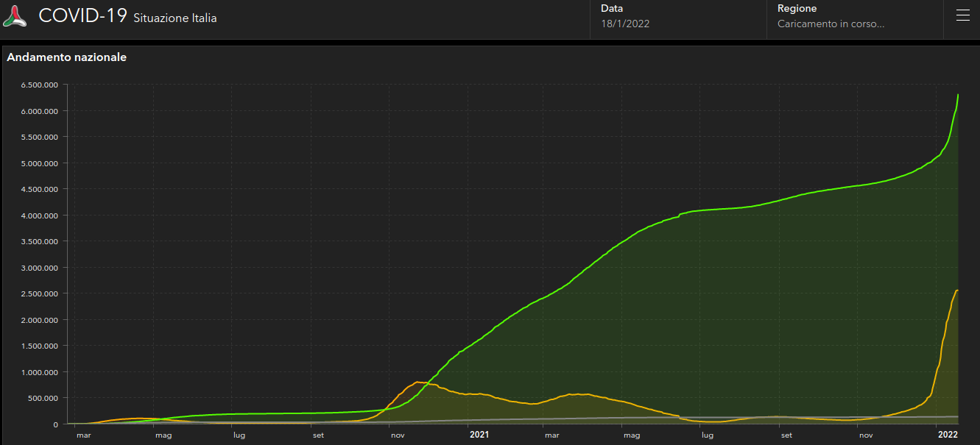Click the 0 value at the vertical axis base

click(x=55, y=424)
